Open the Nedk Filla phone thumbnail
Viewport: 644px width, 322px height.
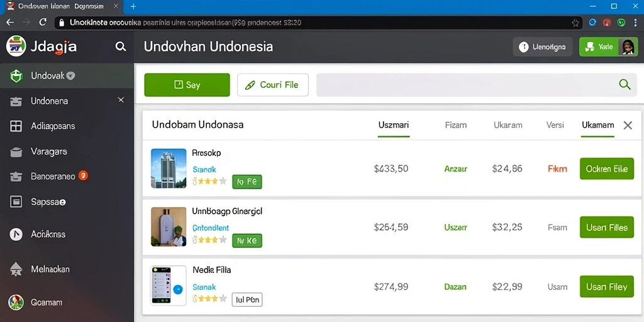pyautogui.click(x=169, y=285)
